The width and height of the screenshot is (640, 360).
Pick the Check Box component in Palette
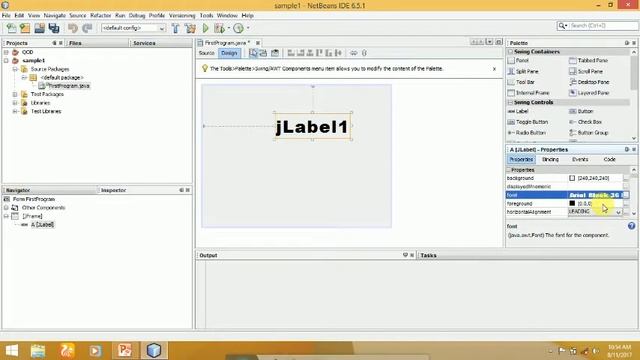pos(585,122)
